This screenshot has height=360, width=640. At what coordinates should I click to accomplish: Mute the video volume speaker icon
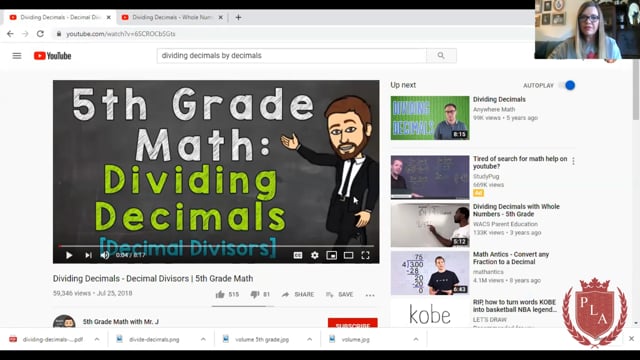[105, 255]
